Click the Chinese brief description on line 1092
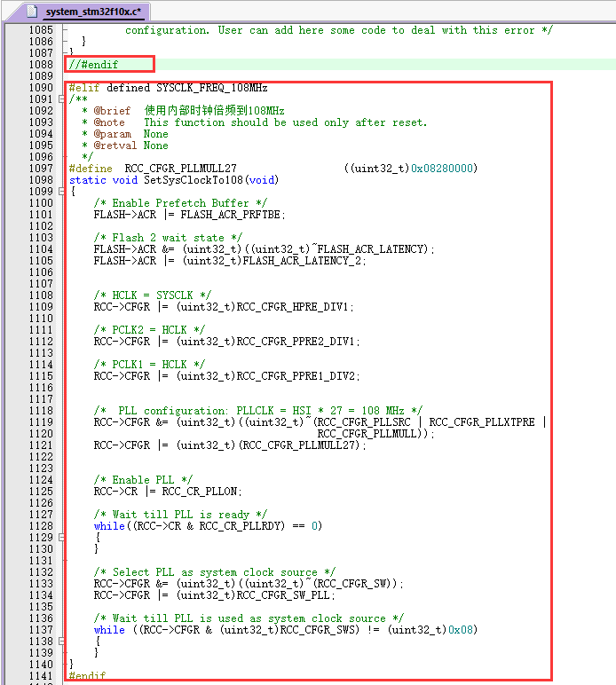 [x=215, y=111]
